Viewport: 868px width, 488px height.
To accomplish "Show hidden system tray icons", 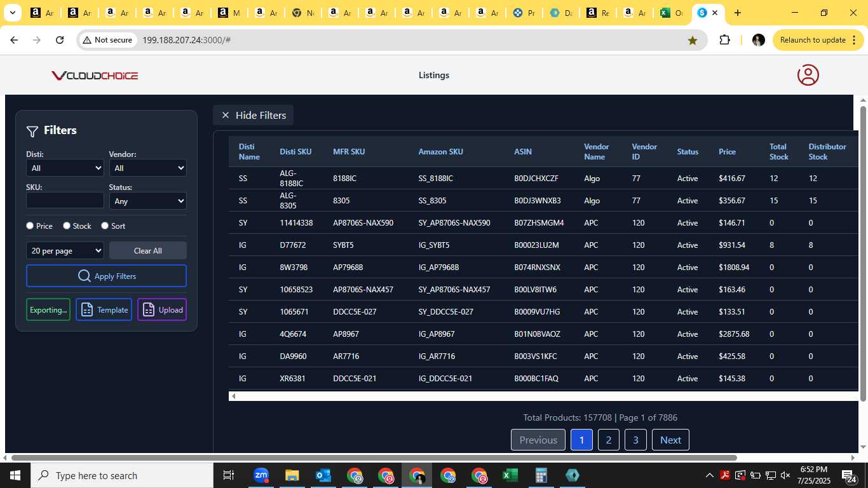I will (710, 475).
